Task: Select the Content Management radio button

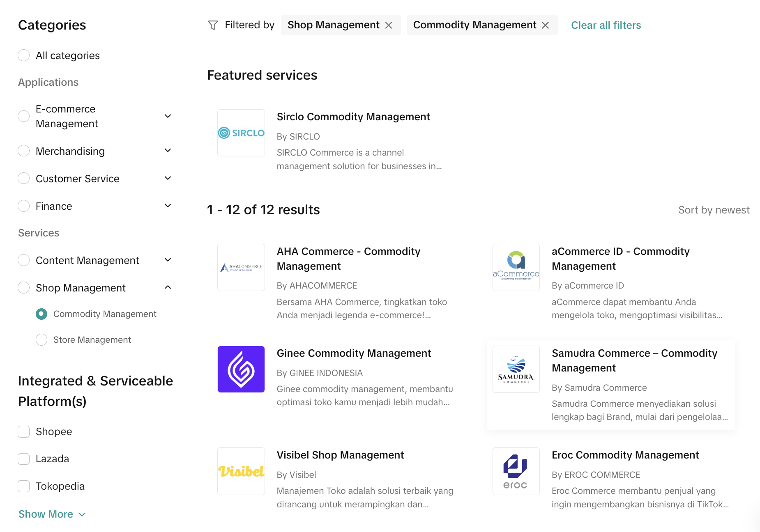Action: 24,260
